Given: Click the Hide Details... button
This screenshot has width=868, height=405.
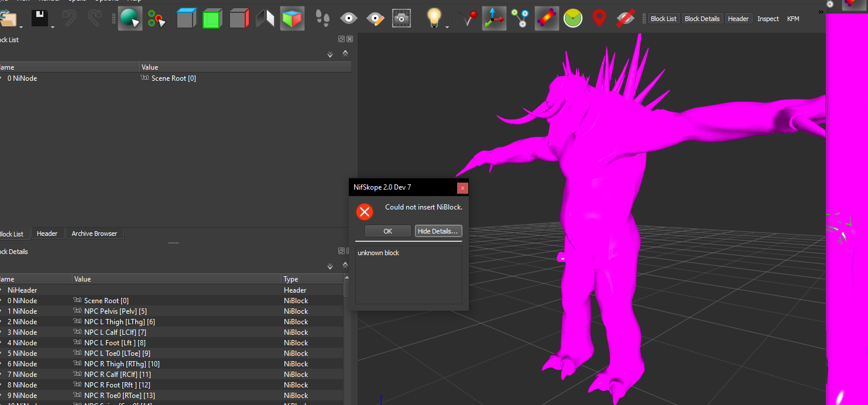Looking at the screenshot, I should coord(438,231).
